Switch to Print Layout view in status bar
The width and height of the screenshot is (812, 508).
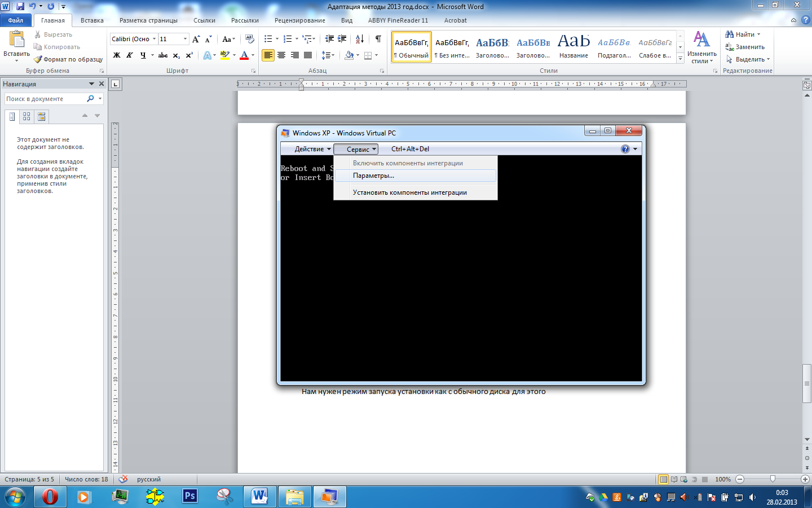point(663,479)
